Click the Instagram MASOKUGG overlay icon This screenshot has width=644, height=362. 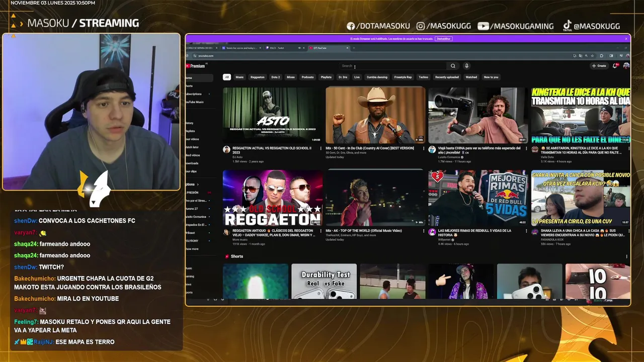[421, 26]
